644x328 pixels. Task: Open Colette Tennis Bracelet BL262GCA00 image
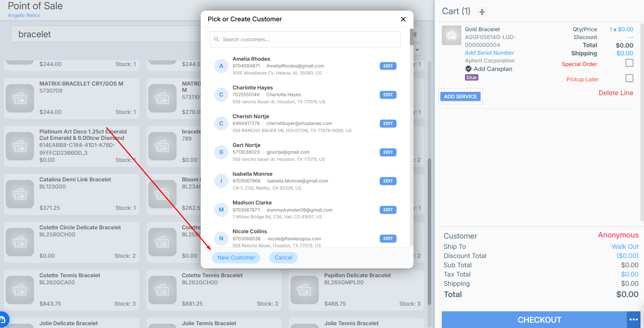20,290
